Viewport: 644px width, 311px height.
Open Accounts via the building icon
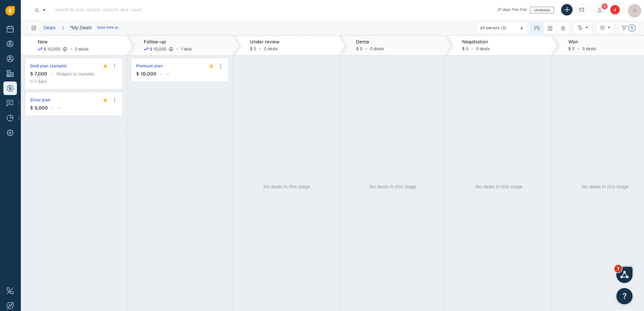10,74
